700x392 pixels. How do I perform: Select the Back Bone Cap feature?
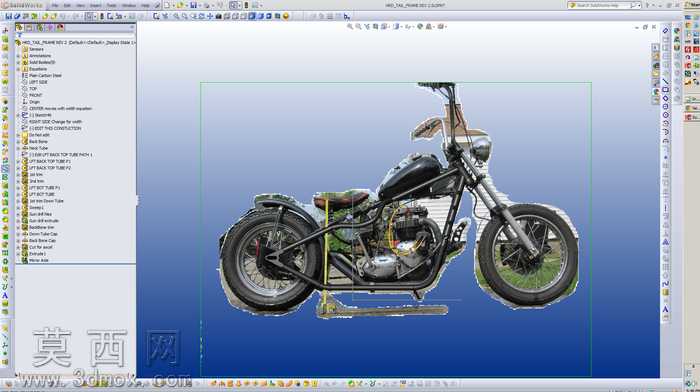42,241
